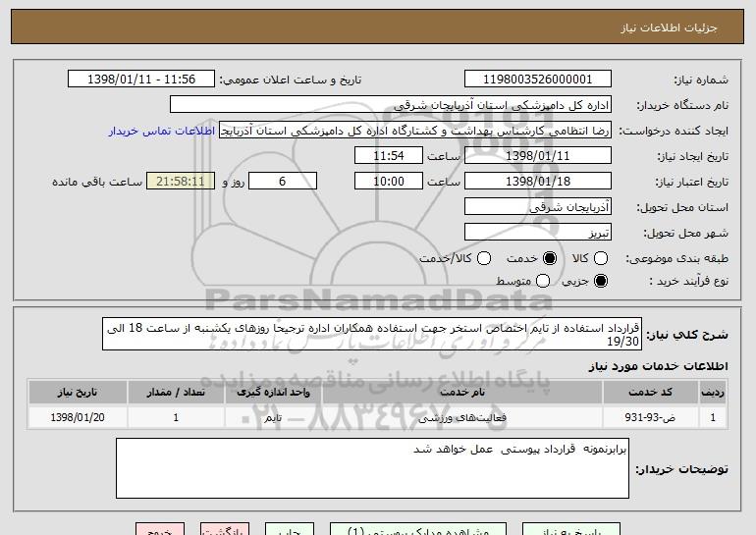756x535 pixels.
Task: Click the request creator field
Action: [x=415, y=131]
